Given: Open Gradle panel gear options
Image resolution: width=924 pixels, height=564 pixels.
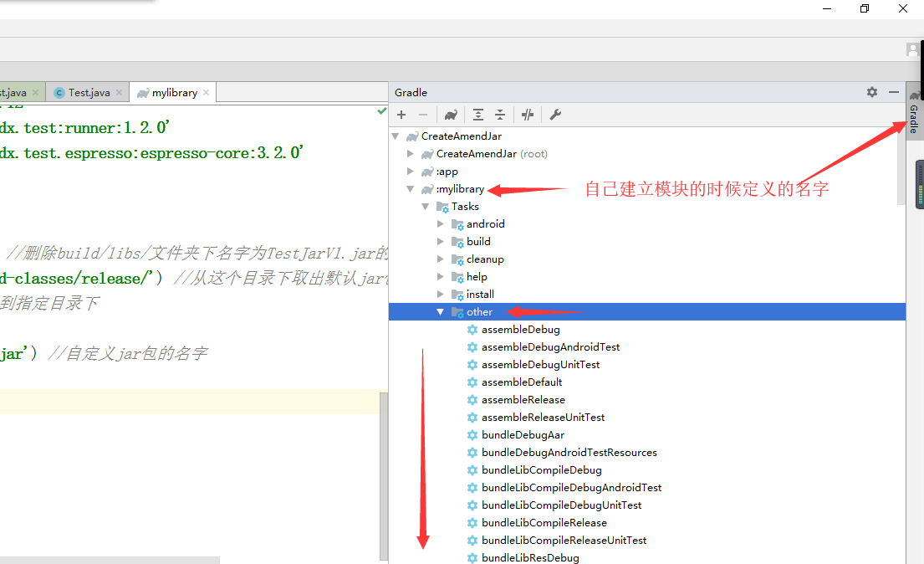Looking at the screenshot, I should [872, 92].
